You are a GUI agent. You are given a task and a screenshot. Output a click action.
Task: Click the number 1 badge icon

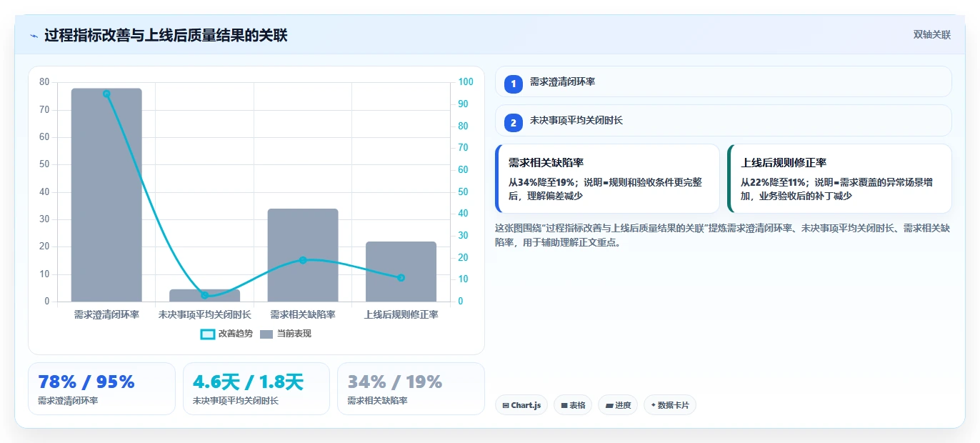pos(513,84)
